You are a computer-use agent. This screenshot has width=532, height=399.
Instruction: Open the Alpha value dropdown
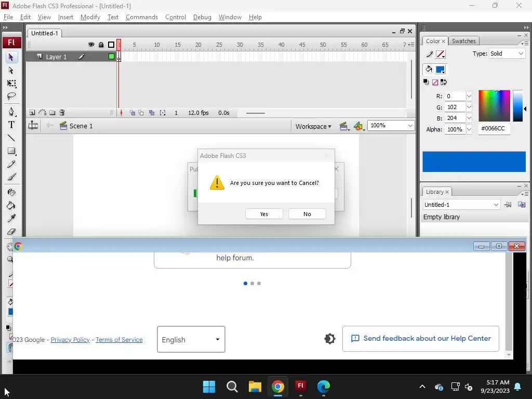(469, 129)
